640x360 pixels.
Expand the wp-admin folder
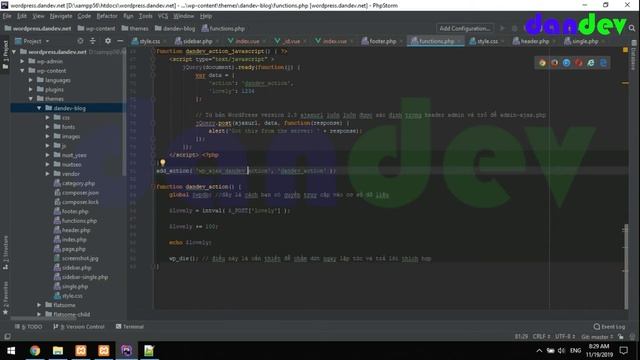pyautogui.click(x=22, y=61)
